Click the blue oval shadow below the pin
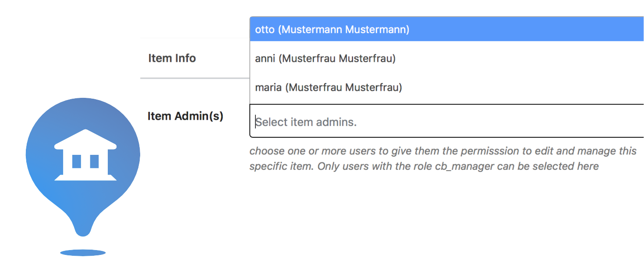The image size is (644, 272). click(83, 253)
